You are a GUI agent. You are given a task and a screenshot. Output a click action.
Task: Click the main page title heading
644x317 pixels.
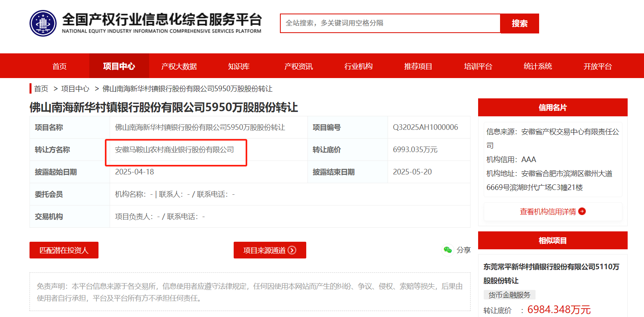[x=164, y=107]
